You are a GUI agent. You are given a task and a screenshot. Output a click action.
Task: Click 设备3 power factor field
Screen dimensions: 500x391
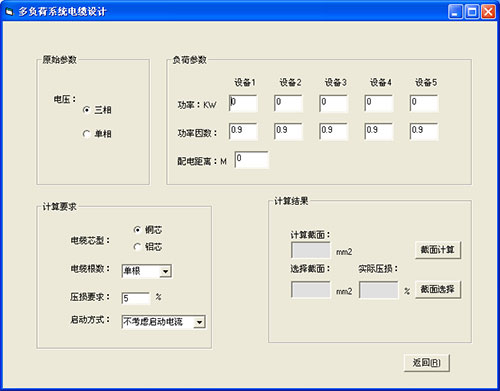[x=333, y=131]
